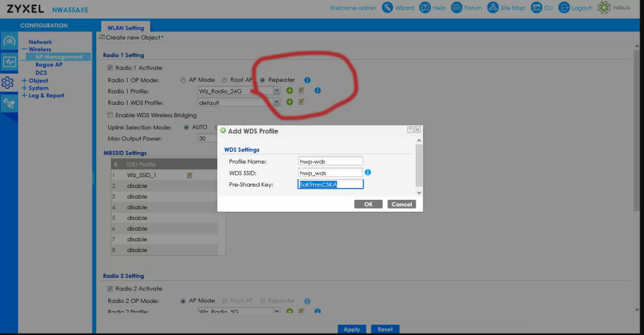The height and width of the screenshot is (335, 644).
Task: Click info icon next to WDS SSID
Action: click(x=368, y=172)
